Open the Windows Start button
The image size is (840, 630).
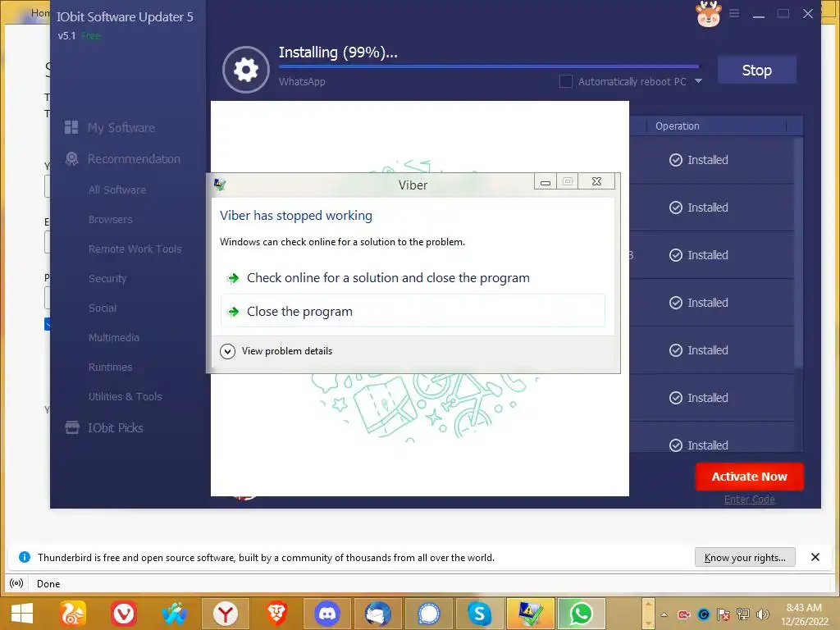point(22,614)
